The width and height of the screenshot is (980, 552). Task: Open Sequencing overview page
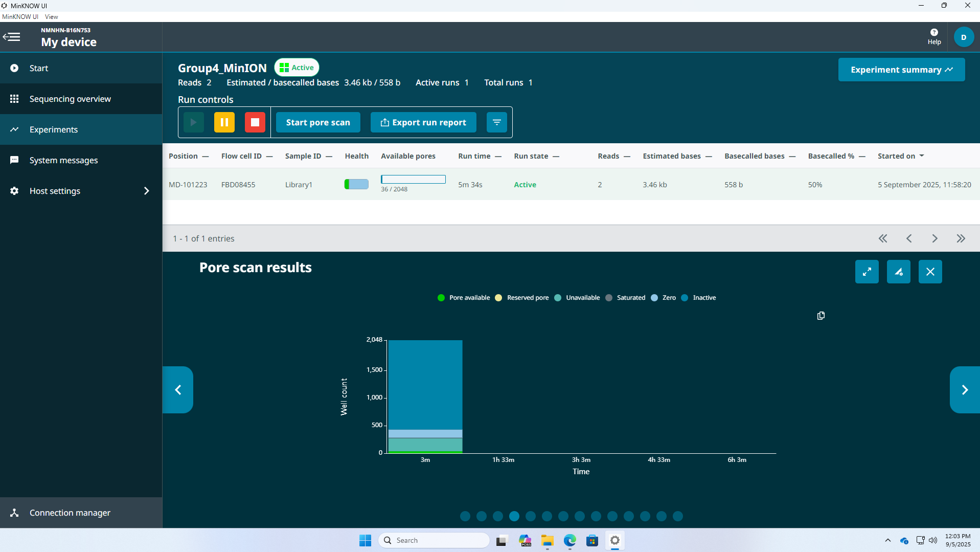click(70, 99)
